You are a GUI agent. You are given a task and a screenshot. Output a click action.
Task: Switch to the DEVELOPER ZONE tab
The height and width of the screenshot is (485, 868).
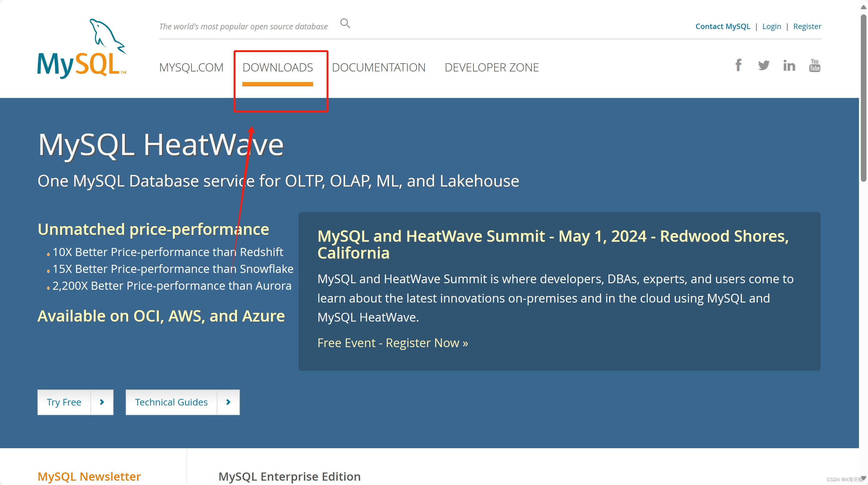[492, 67]
